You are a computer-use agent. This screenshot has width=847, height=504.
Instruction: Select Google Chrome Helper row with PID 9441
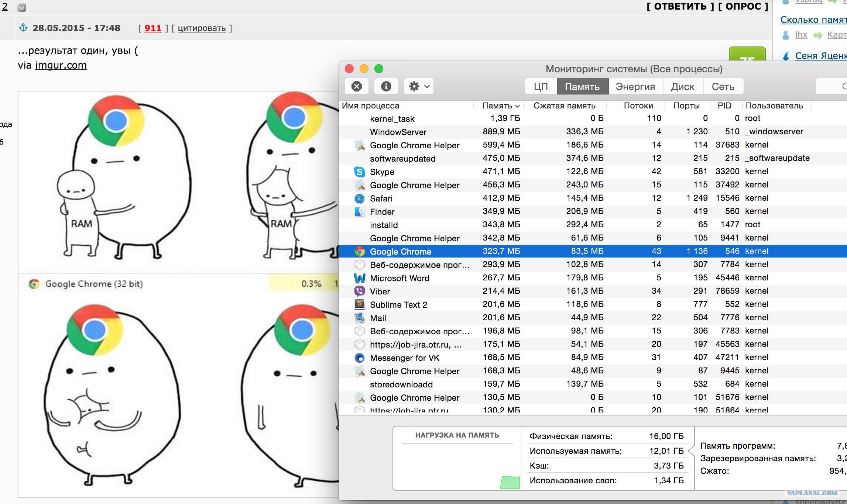593,238
